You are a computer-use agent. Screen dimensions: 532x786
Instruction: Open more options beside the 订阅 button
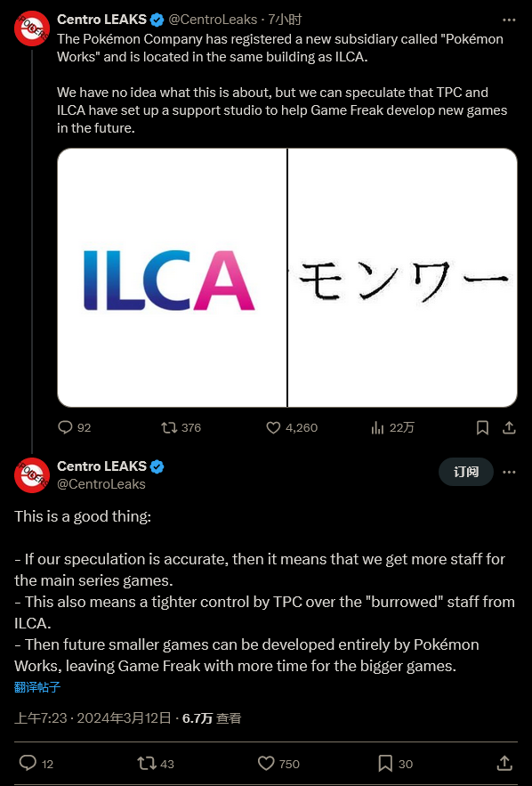tap(509, 472)
